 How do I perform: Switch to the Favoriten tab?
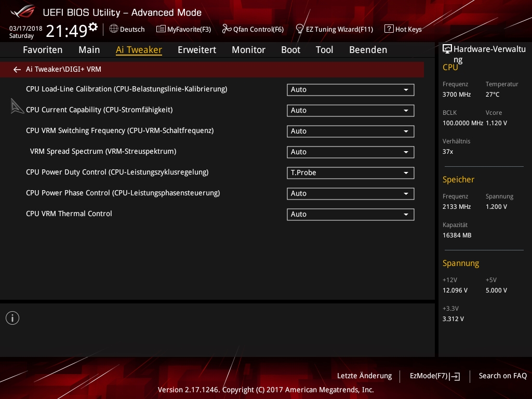click(43, 50)
